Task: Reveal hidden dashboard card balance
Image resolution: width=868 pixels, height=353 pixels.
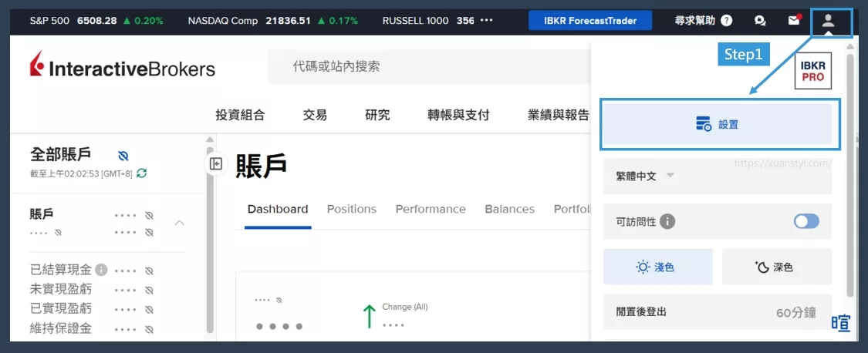Action: [279, 300]
